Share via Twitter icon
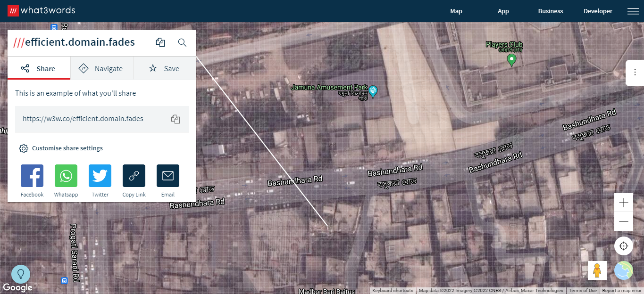The width and height of the screenshot is (644, 294). point(100,176)
